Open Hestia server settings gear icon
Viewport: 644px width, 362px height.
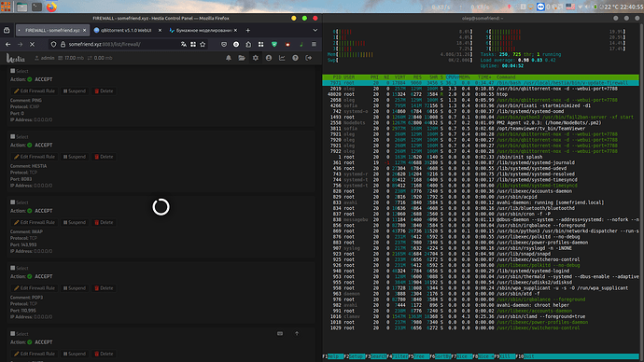coord(255,58)
